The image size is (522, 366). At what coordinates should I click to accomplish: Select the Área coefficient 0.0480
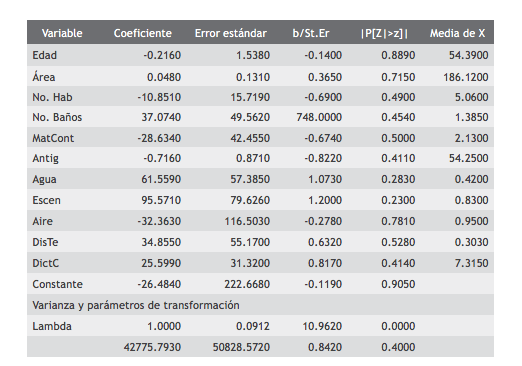click(x=164, y=77)
